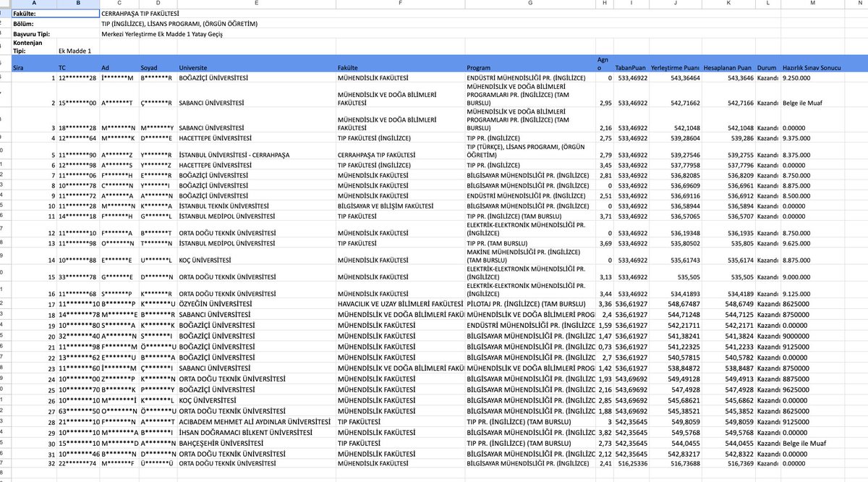
Task: Select 'Merkezi Yerleştirme Ek Madde 1 Yatay Geçiş' cell
Action: (161, 34)
